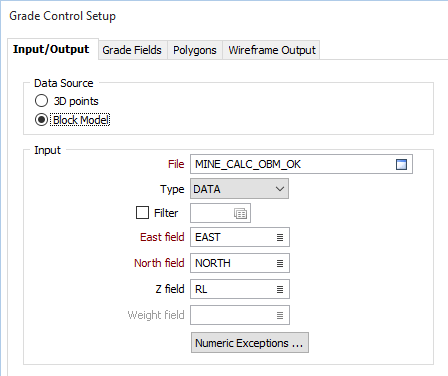
Task: Click the empty Filter number box
Action: click(220, 213)
